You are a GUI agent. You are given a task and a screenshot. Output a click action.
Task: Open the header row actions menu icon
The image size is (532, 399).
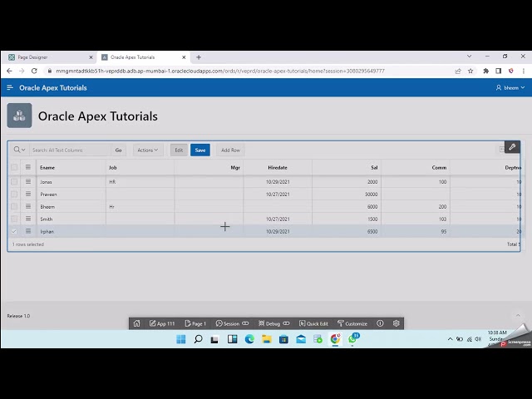coord(28,167)
